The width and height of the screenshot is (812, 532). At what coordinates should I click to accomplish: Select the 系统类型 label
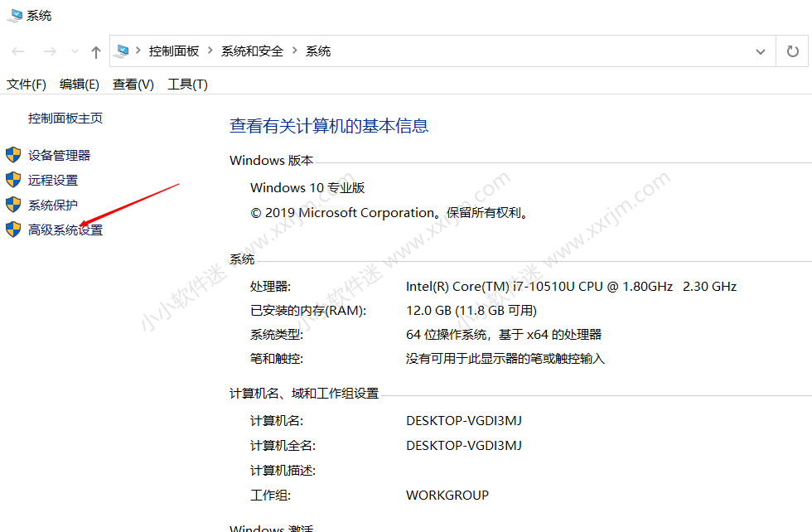[x=277, y=335]
